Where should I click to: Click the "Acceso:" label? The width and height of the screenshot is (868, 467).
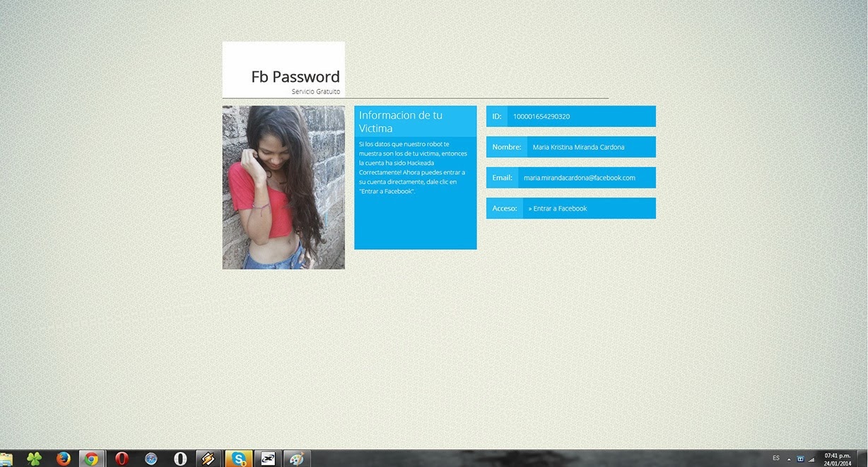click(x=505, y=209)
